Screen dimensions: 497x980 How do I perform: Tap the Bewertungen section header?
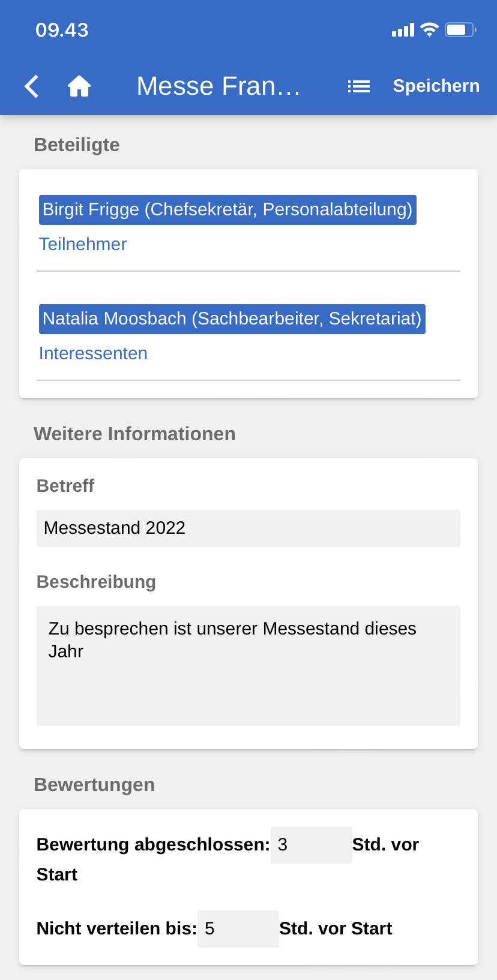(94, 785)
